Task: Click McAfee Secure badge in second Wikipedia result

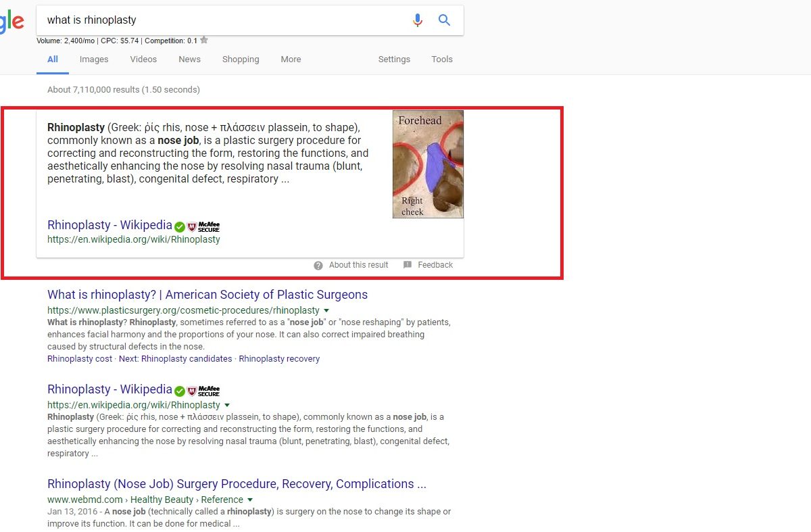Action: pyautogui.click(x=203, y=391)
